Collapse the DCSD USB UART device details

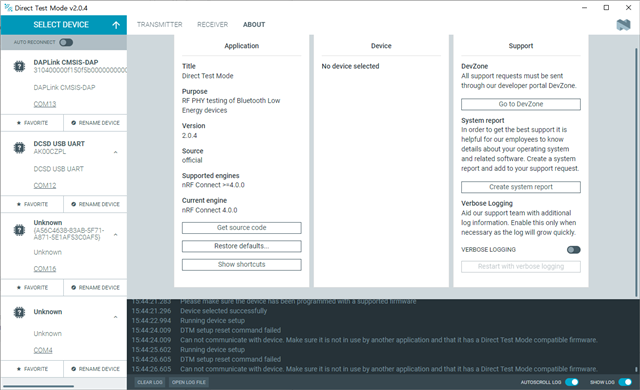click(x=116, y=152)
